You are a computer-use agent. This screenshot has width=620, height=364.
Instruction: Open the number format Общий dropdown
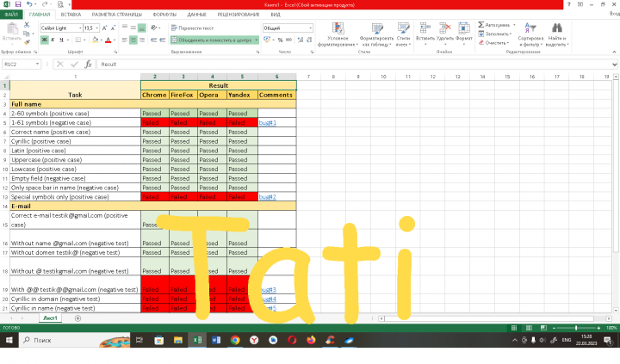[310, 28]
